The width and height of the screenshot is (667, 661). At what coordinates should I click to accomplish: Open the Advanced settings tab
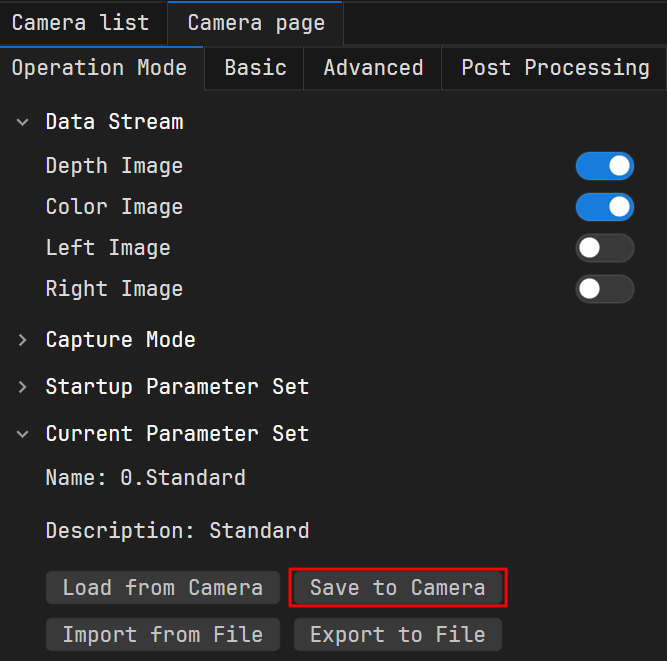(373, 68)
